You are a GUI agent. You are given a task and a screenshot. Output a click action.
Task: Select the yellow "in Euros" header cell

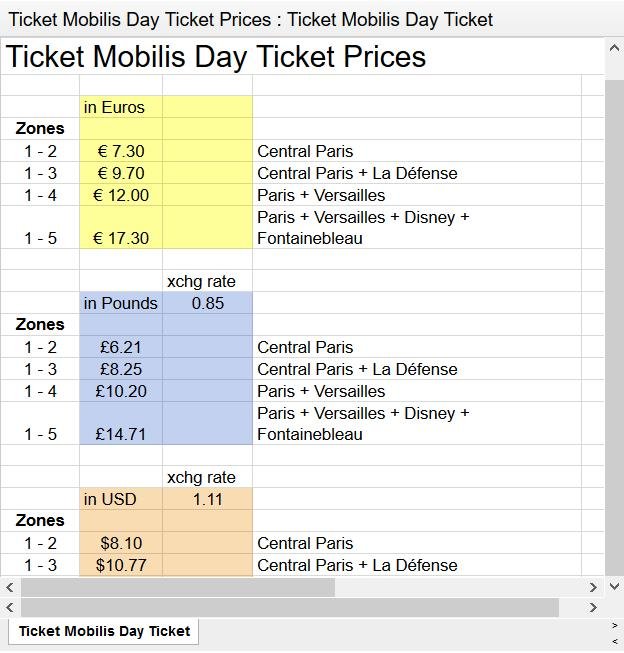pyautogui.click(x=121, y=107)
